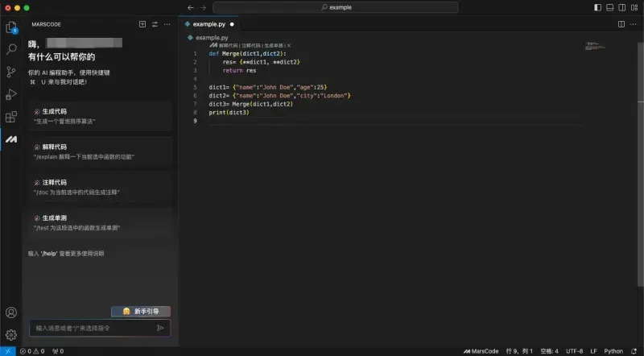Open errors and warnings status item
This screenshot has height=356, width=644.
click(32, 351)
